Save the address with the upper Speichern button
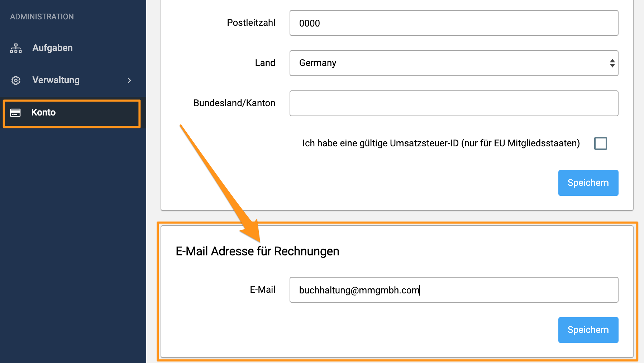The height and width of the screenshot is (363, 644). 588,183
